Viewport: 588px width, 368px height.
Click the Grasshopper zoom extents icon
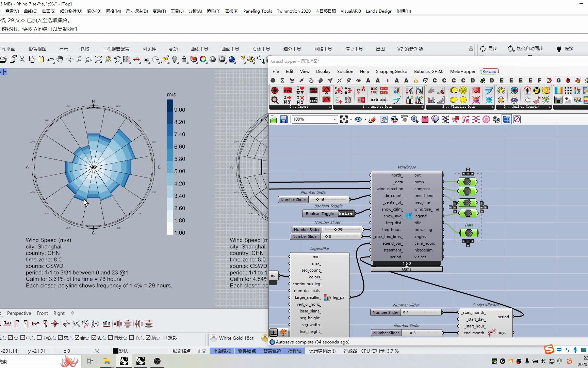coord(344,119)
